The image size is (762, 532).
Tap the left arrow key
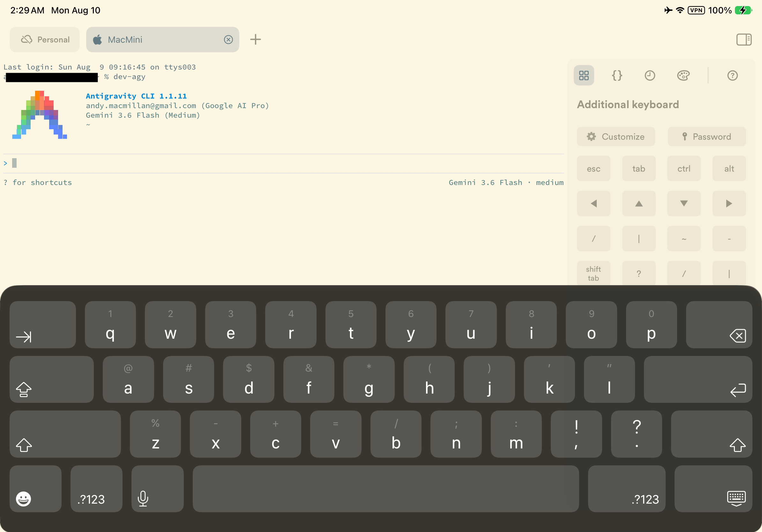[594, 203]
